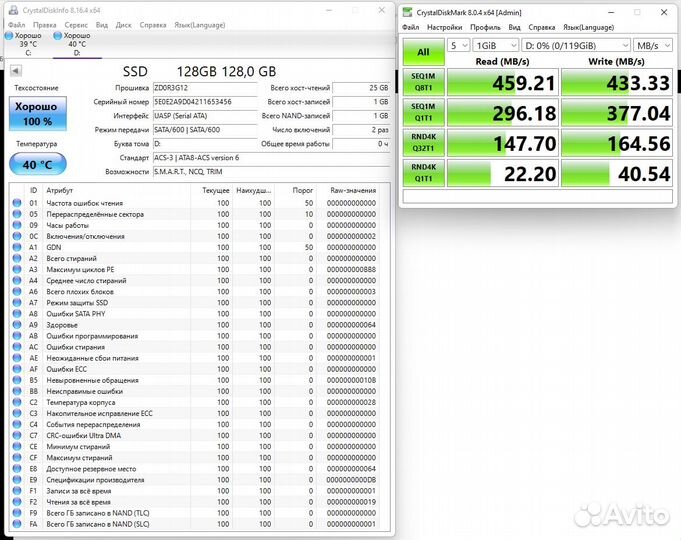Click status orb of Ошибки ECC row
Screen dimensions: 681x540
(17, 369)
